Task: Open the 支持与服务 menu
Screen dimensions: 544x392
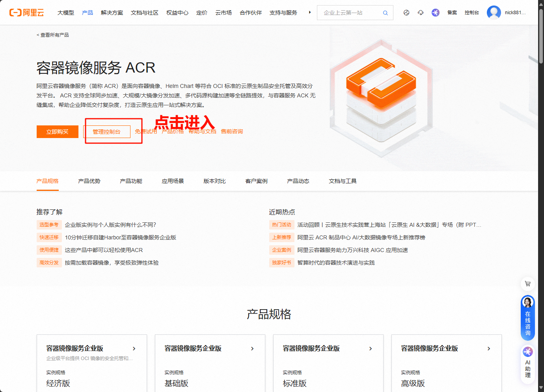Action: coord(283,13)
